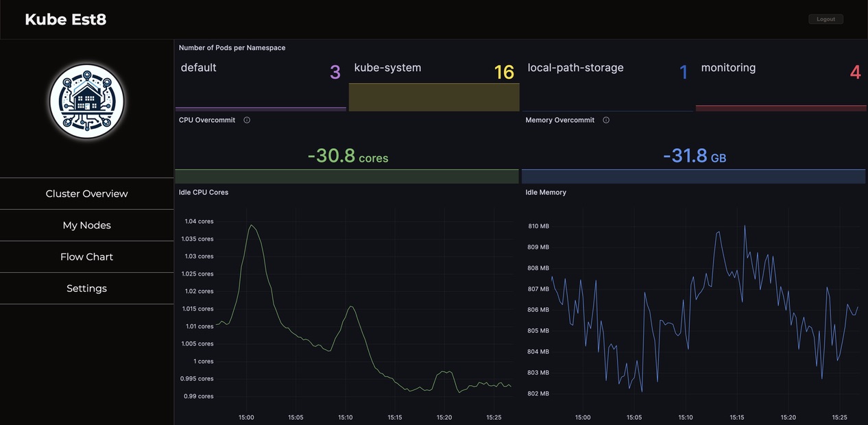This screenshot has height=425, width=868.
Task: Click the Idle Memory panel title
Action: click(546, 193)
